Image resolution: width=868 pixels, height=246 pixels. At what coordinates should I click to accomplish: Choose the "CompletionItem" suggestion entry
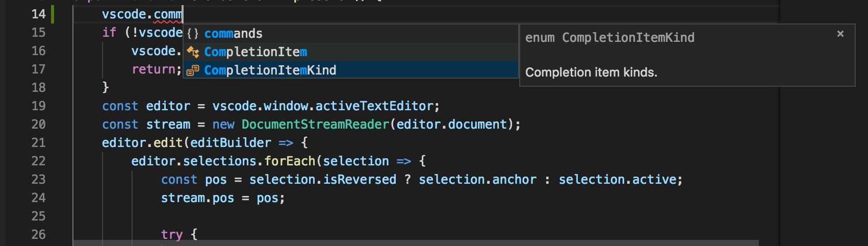(256, 52)
